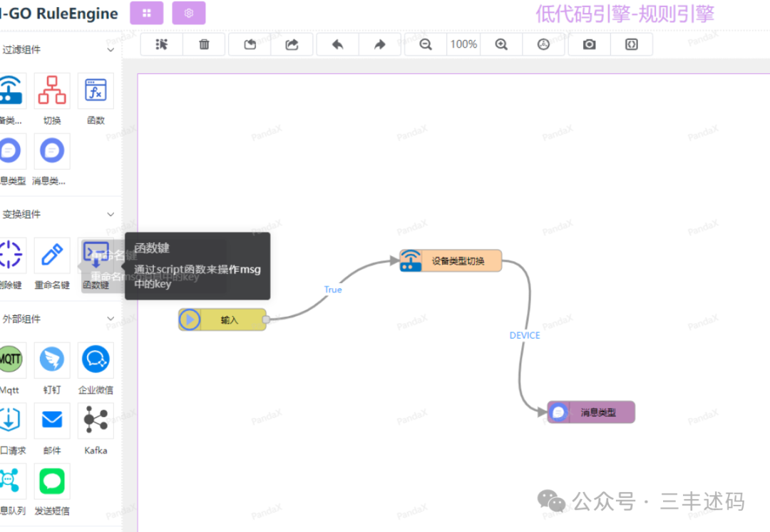Screen dimensions: 770x532
Task: Click the True connection label
Action: [333, 290]
